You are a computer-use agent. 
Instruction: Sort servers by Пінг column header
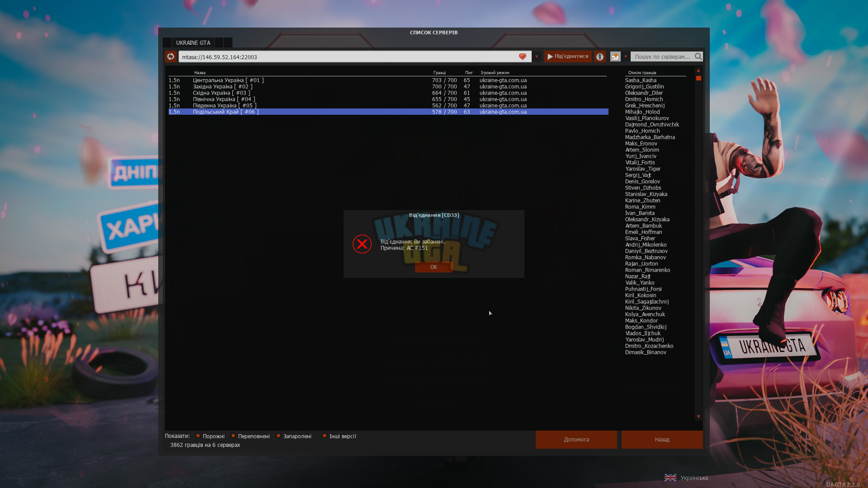pos(469,72)
